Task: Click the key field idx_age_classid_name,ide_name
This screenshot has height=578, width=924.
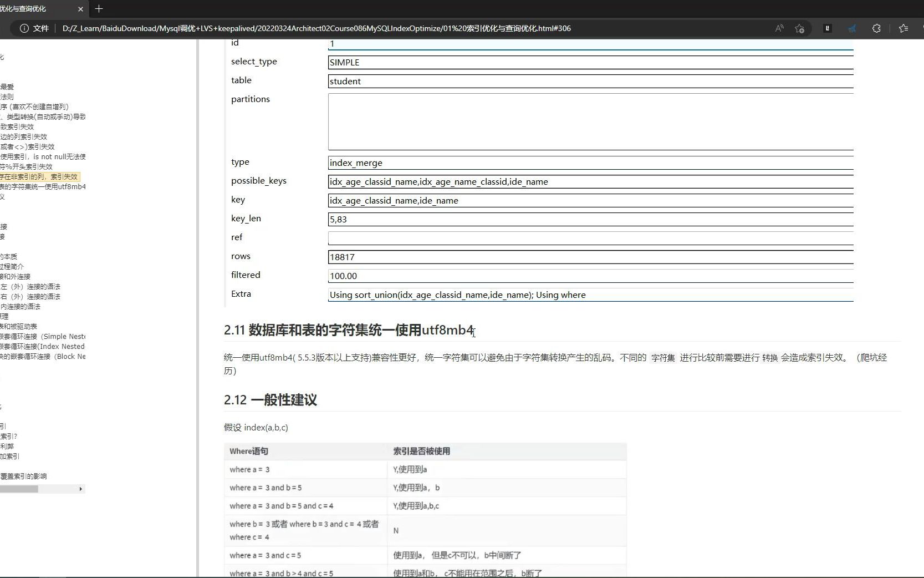Action: (x=590, y=201)
